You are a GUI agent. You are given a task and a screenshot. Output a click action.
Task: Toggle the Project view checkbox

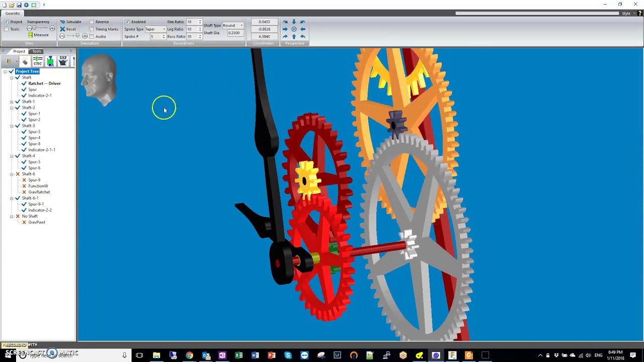click(x=6, y=22)
